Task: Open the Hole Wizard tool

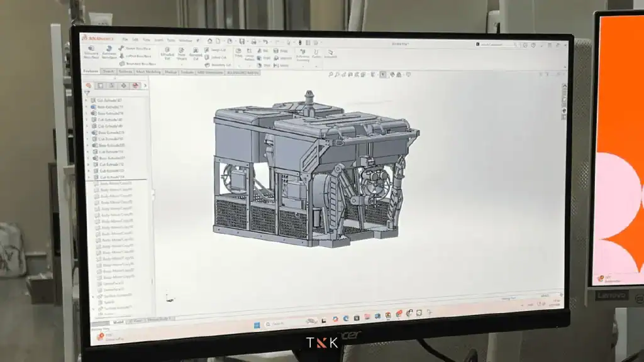Action: point(182,55)
